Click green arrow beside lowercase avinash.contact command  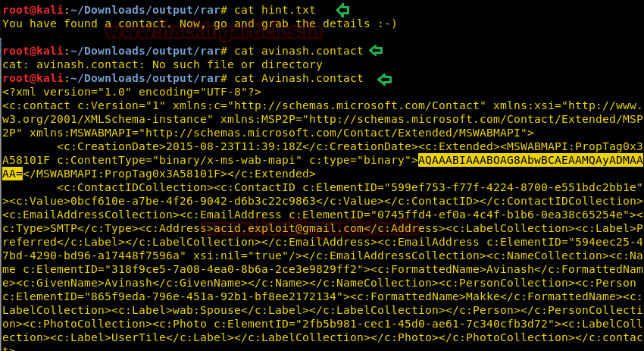376,51
